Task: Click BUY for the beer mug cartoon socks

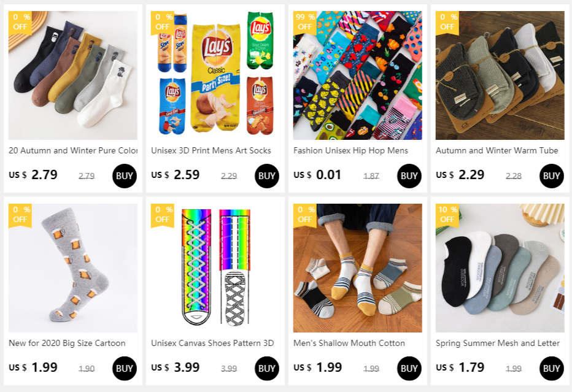Action: coord(125,368)
